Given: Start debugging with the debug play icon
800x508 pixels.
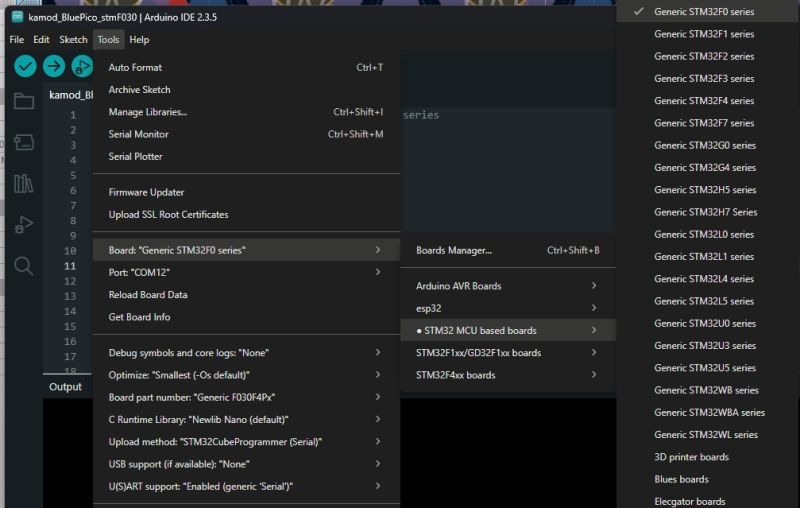Looking at the screenshot, I should tap(82, 66).
